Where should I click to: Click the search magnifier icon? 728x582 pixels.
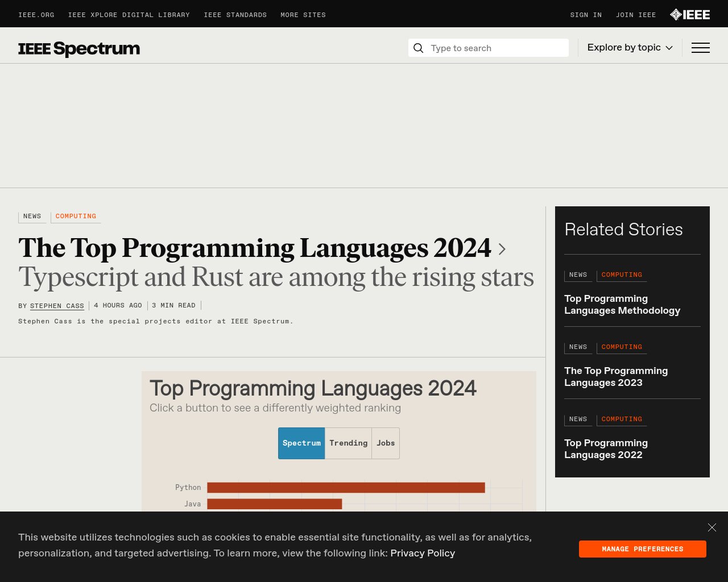pyautogui.click(x=419, y=48)
